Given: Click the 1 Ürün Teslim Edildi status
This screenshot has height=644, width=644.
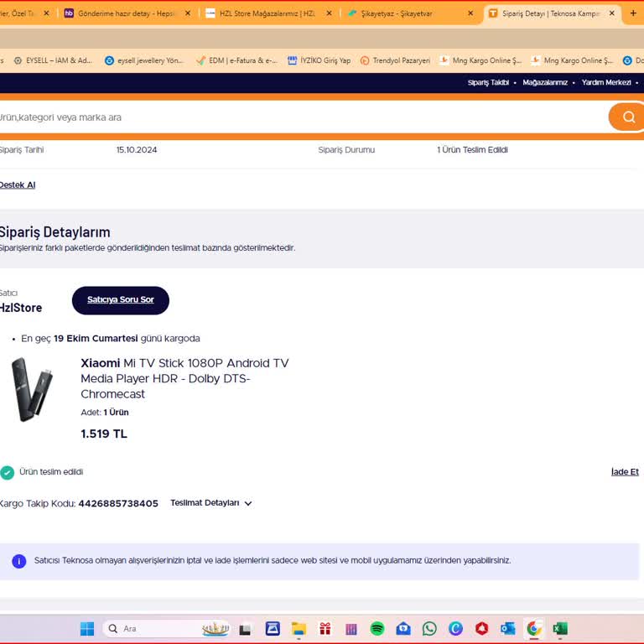Looking at the screenshot, I should pos(472,150).
